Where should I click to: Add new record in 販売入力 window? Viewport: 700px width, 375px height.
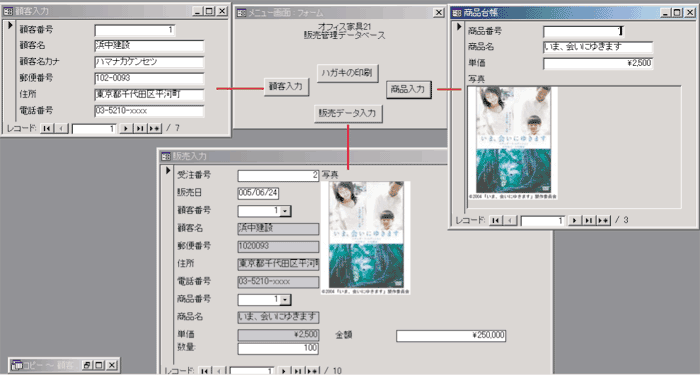(312, 371)
